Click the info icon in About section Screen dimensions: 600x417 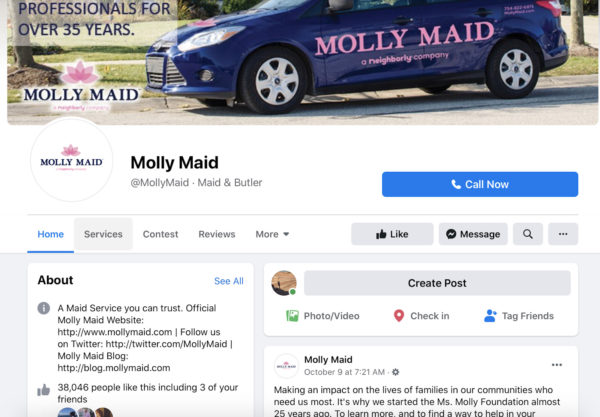(x=44, y=308)
